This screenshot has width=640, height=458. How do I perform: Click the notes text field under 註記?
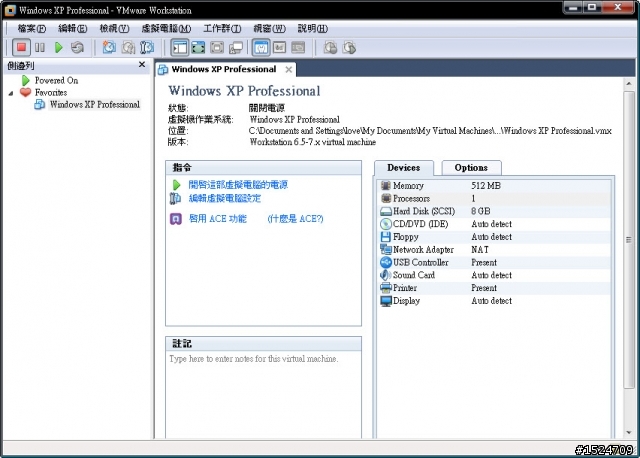[x=263, y=395]
